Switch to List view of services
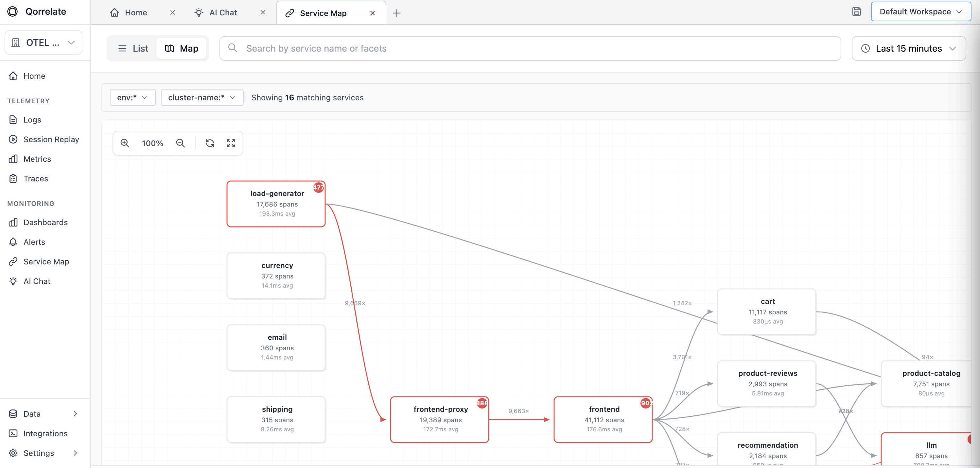Viewport: 980px width, 468px height. (133, 48)
